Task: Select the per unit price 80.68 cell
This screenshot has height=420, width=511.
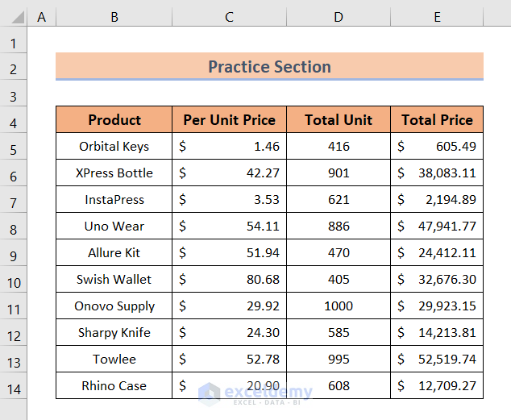Action: [x=229, y=280]
